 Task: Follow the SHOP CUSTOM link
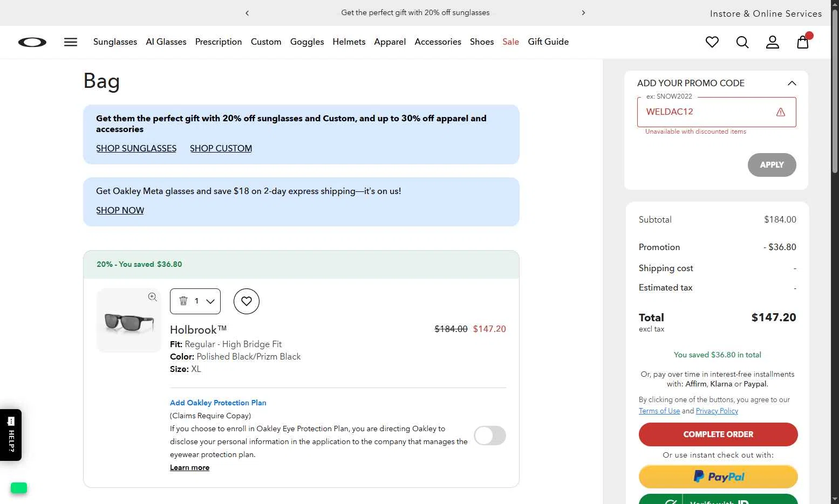(x=221, y=148)
